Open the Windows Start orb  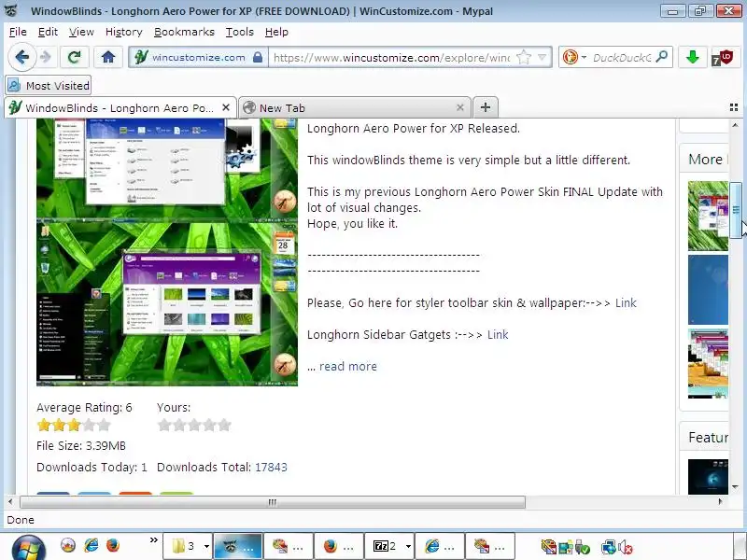coord(28,547)
